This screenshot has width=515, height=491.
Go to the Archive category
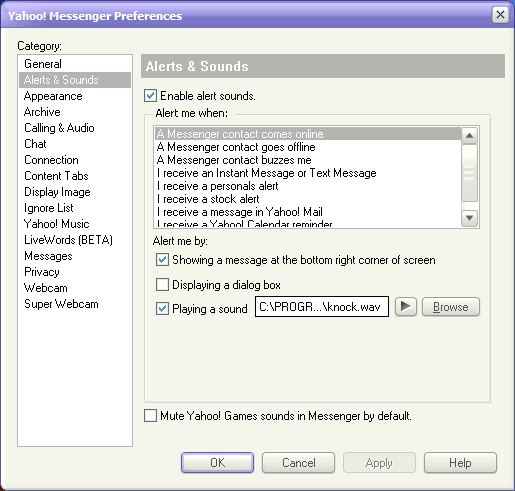coord(75,112)
